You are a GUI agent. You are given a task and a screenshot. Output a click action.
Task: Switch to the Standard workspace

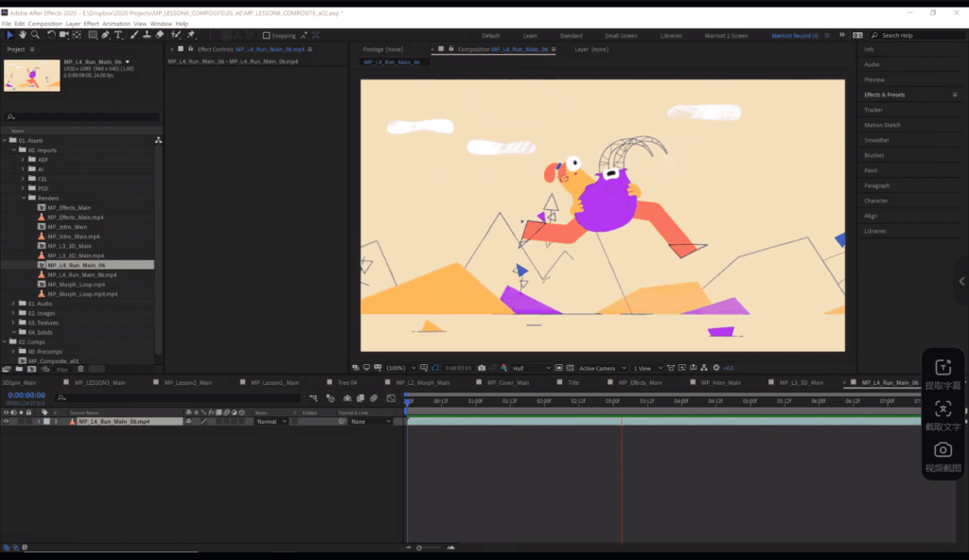571,36
